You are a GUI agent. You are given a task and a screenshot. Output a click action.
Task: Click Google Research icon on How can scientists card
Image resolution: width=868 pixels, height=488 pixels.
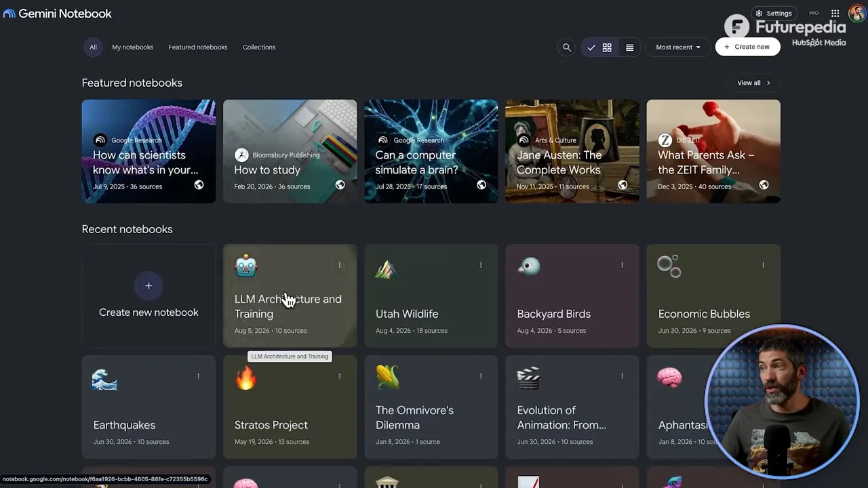click(x=100, y=140)
